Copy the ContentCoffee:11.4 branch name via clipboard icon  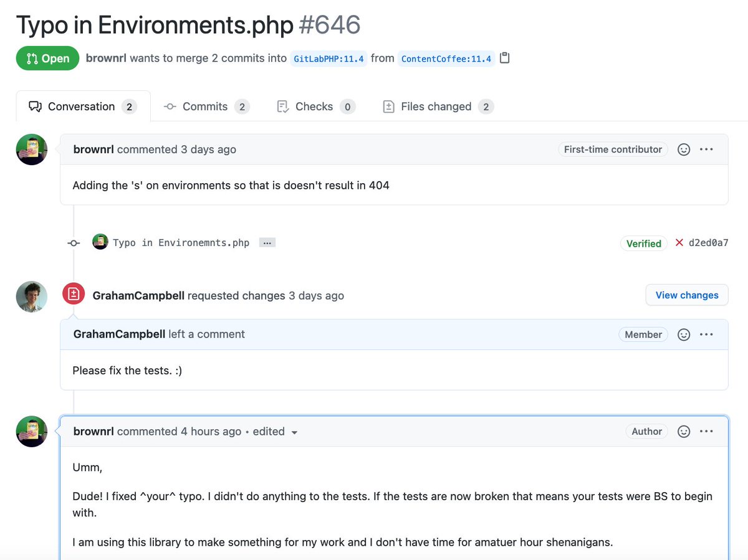point(505,59)
